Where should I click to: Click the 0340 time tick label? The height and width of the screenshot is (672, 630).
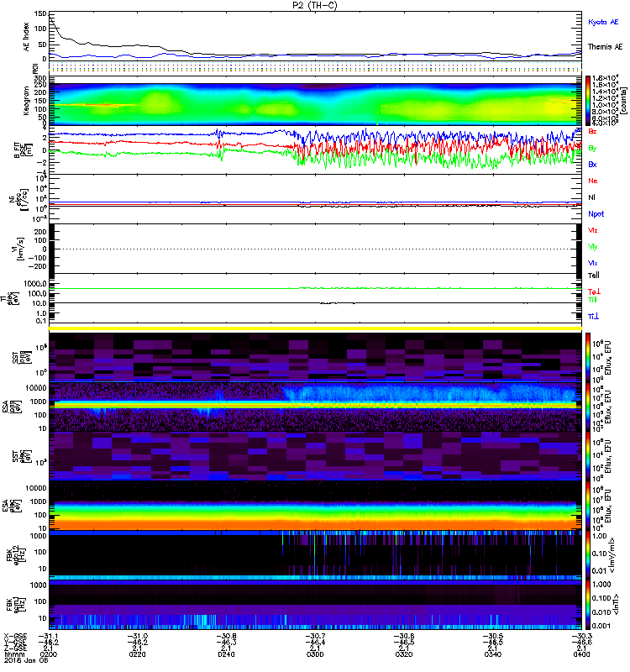(493, 654)
